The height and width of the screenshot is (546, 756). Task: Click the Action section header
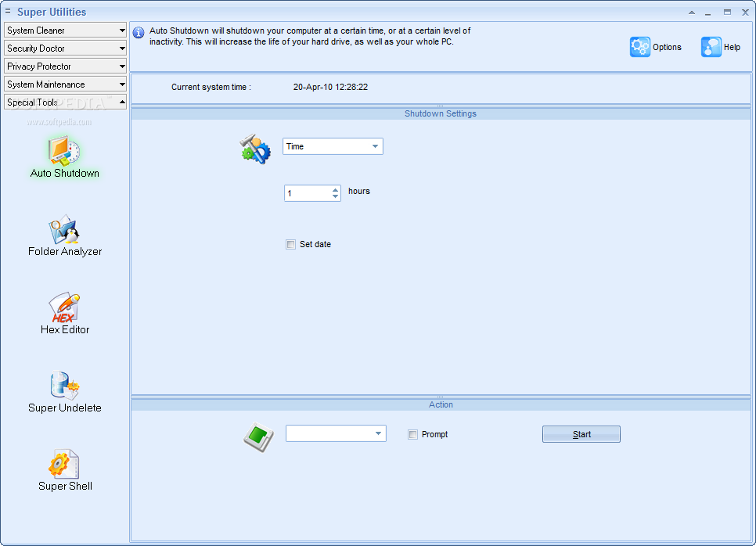point(441,404)
